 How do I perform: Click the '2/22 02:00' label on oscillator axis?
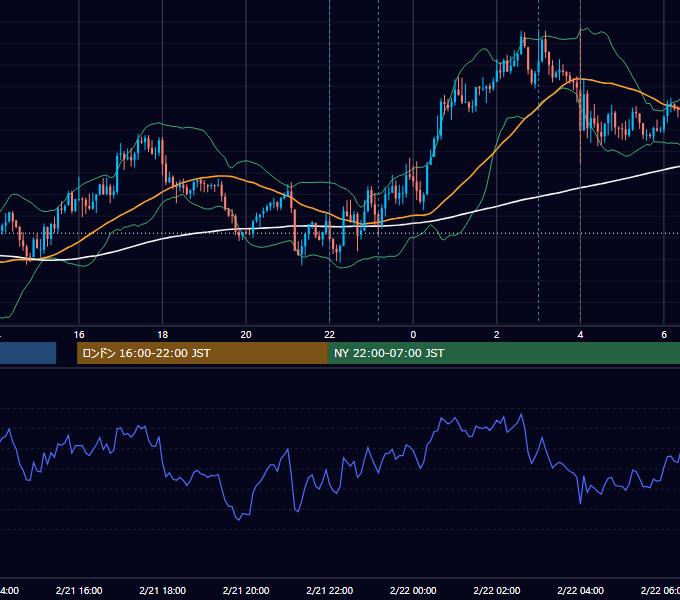point(497,590)
